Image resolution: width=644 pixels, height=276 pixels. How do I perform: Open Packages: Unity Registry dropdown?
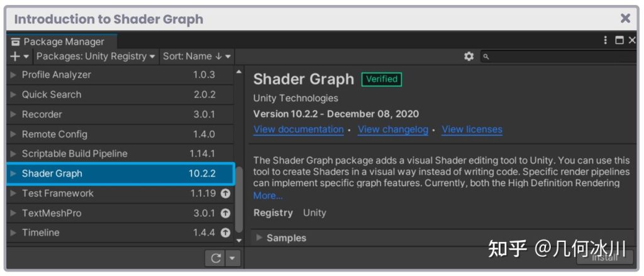(x=96, y=56)
